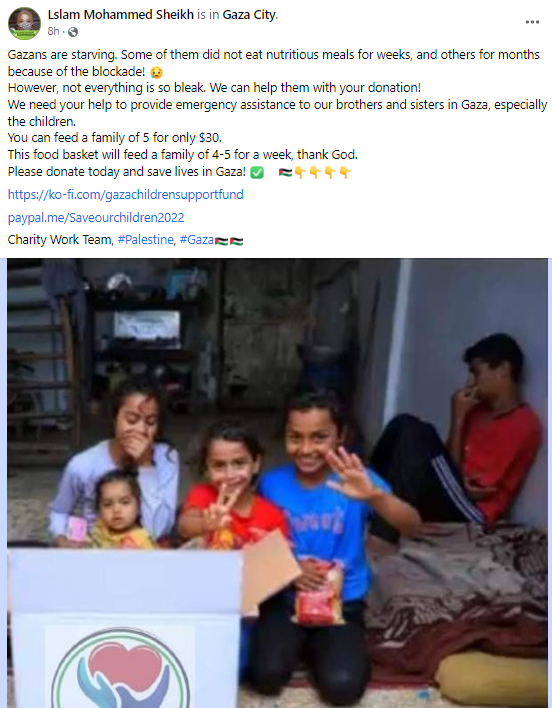552x708 pixels.
Task: Open the paypal.me Saveourchildren2022 link
Action: (96, 218)
